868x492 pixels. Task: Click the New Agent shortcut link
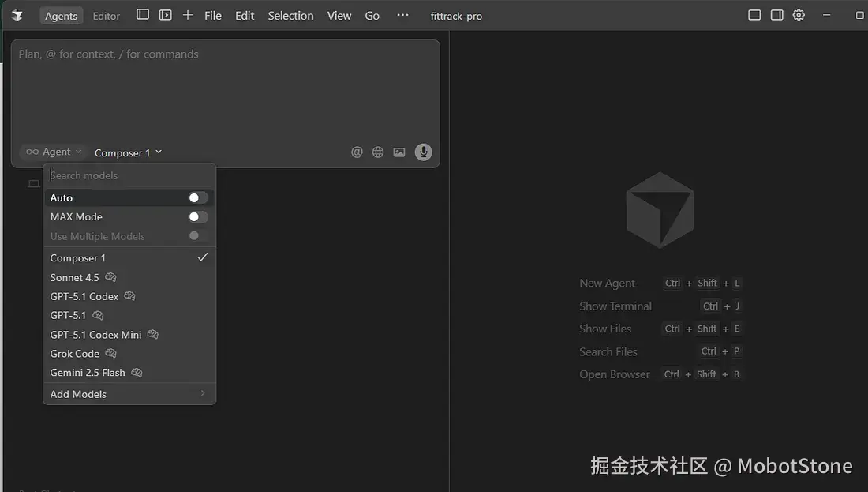[607, 284]
